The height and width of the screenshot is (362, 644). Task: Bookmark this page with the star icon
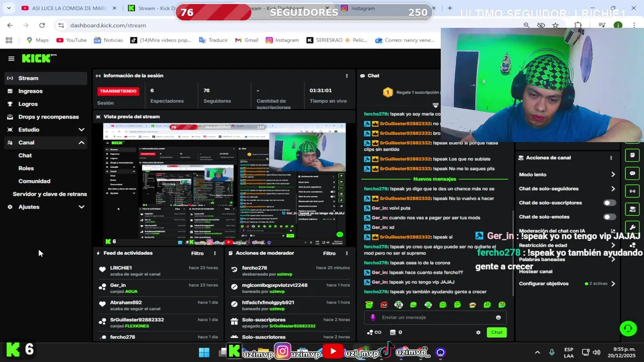(x=555, y=25)
